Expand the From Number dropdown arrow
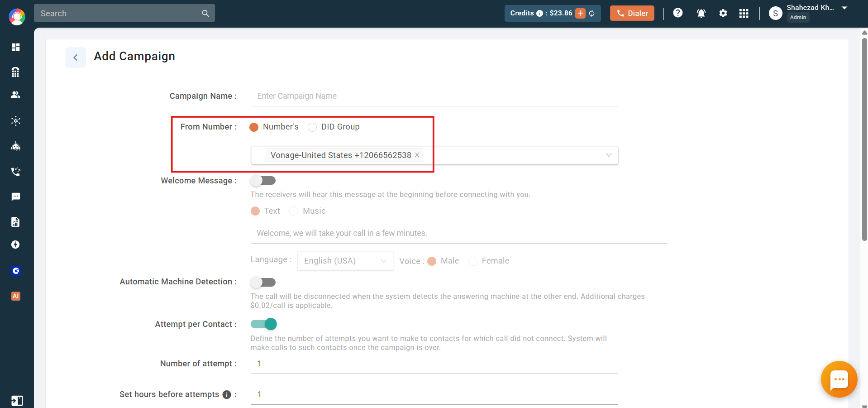This screenshot has width=868, height=408. [x=609, y=155]
